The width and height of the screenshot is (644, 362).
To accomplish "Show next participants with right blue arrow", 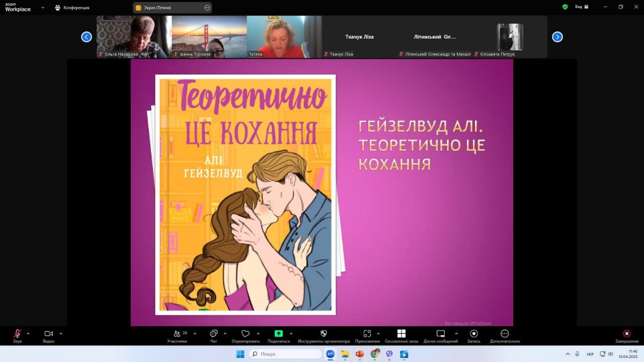I will point(557,37).
